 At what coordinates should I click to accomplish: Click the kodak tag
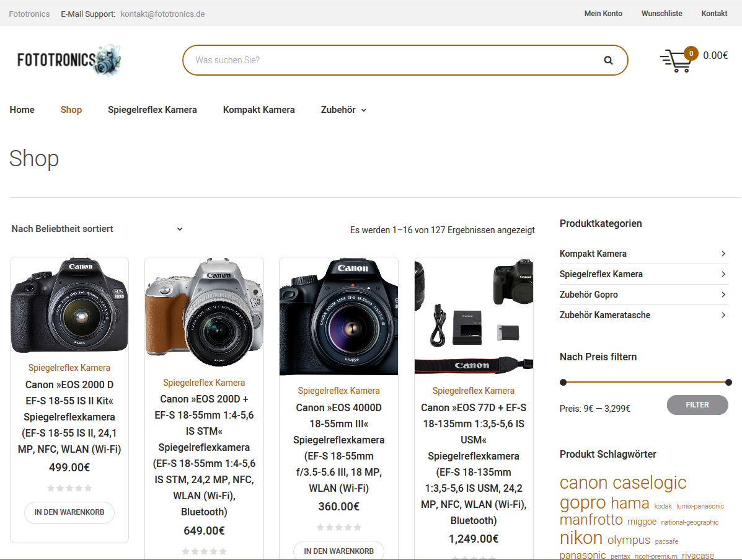click(663, 507)
